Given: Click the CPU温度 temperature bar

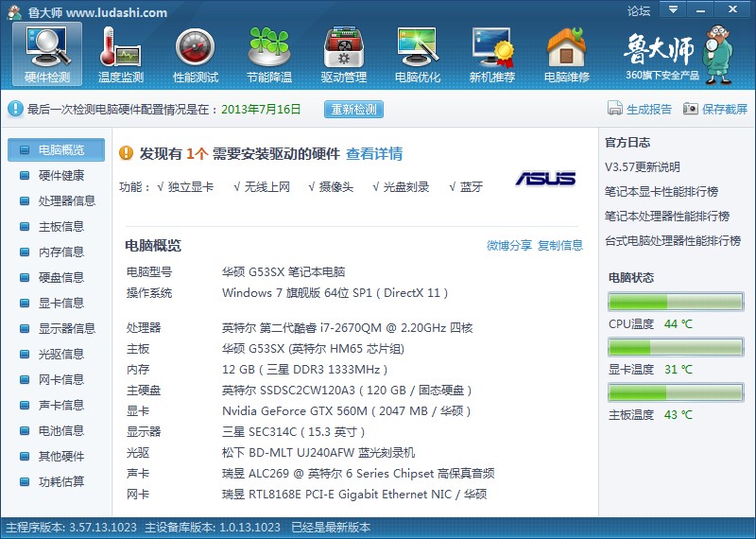Looking at the screenshot, I should (x=675, y=303).
